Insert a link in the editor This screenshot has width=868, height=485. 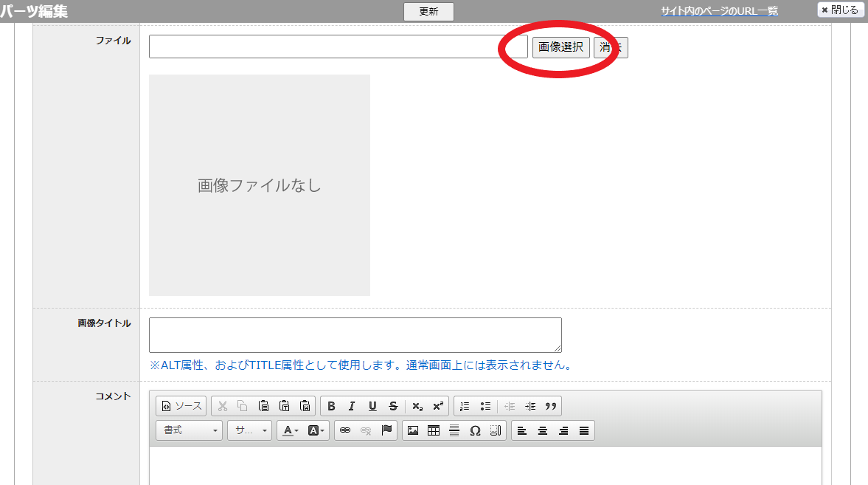(345, 430)
